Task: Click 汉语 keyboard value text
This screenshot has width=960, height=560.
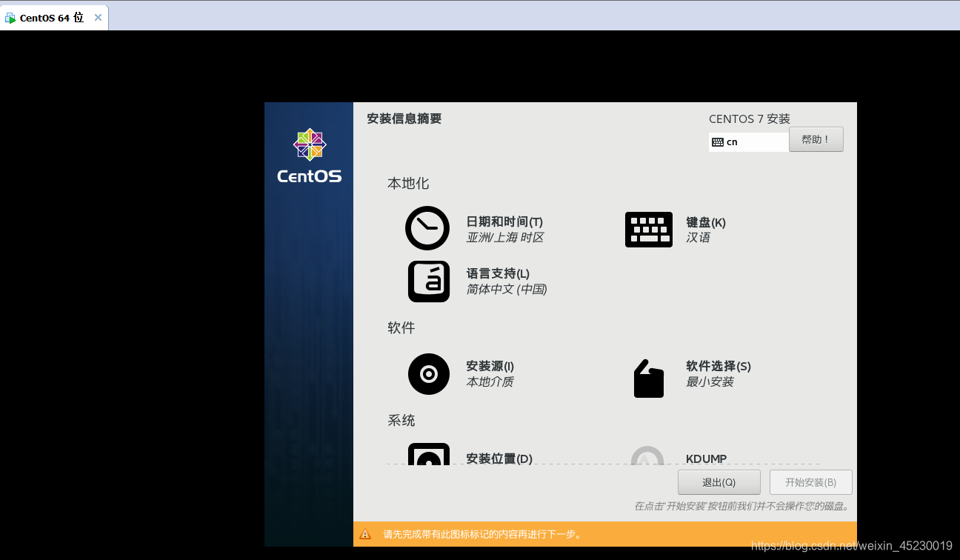Action: (x=699, y=238)
